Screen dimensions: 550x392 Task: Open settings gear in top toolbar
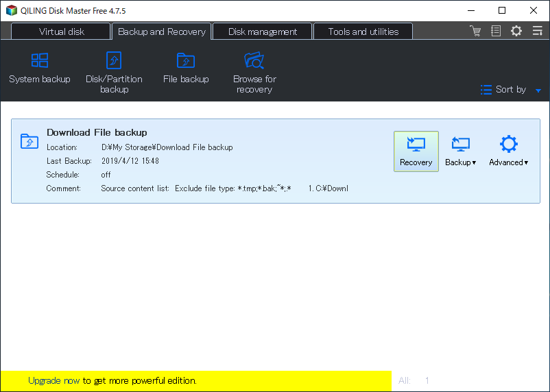[x=516, y=31]
